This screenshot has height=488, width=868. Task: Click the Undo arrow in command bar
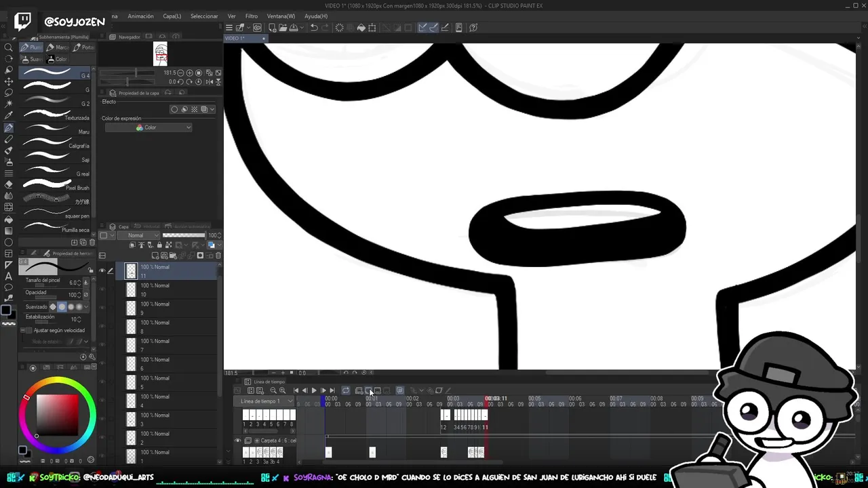coord(314,28)
